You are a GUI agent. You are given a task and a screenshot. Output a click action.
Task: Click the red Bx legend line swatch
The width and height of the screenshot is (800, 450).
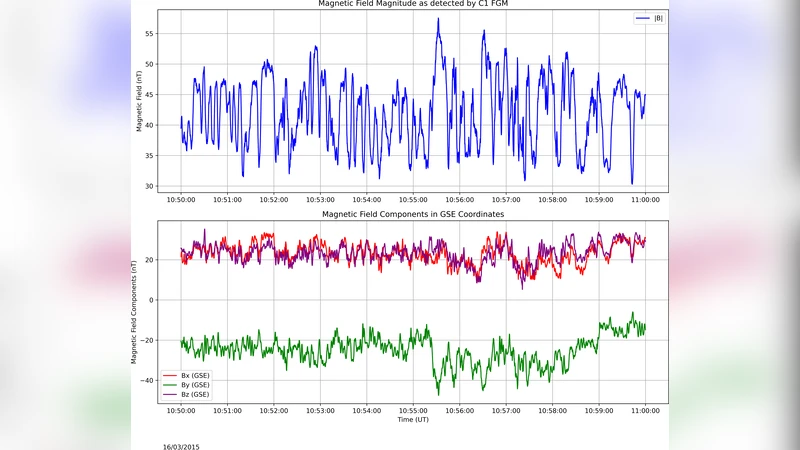click(x=170, y=374)
